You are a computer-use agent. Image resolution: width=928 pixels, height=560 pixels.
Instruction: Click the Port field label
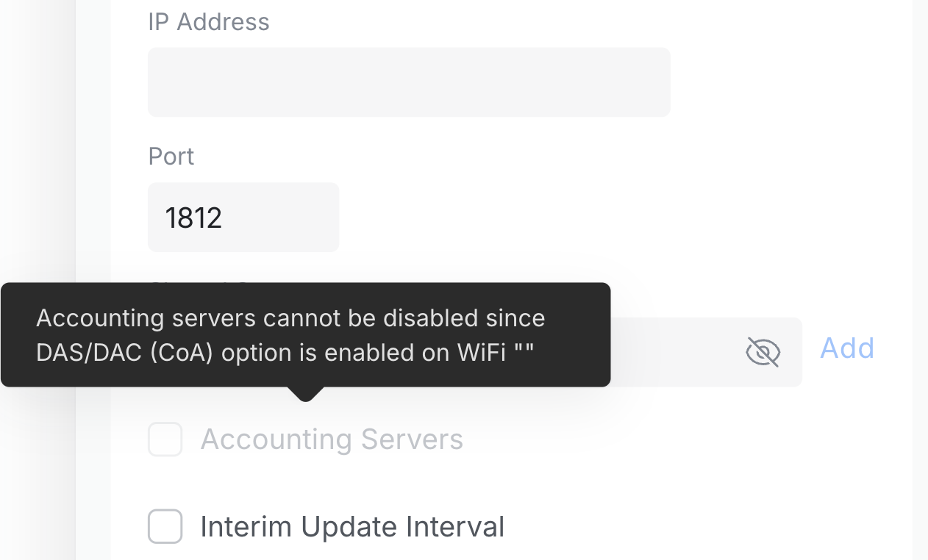point(171,157)
